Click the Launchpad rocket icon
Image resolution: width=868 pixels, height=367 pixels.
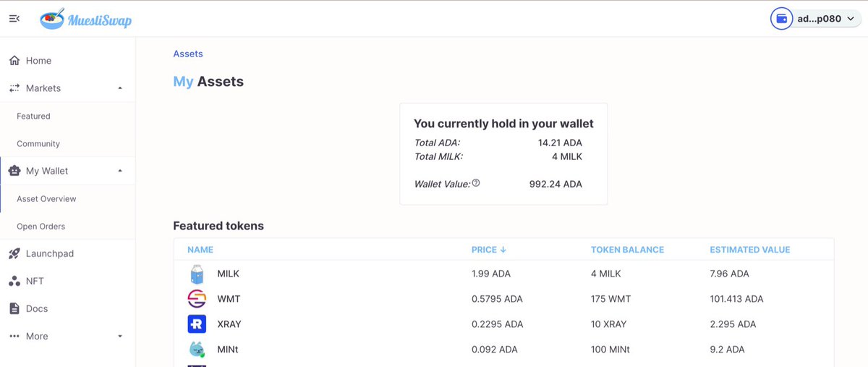pos(14,253)
